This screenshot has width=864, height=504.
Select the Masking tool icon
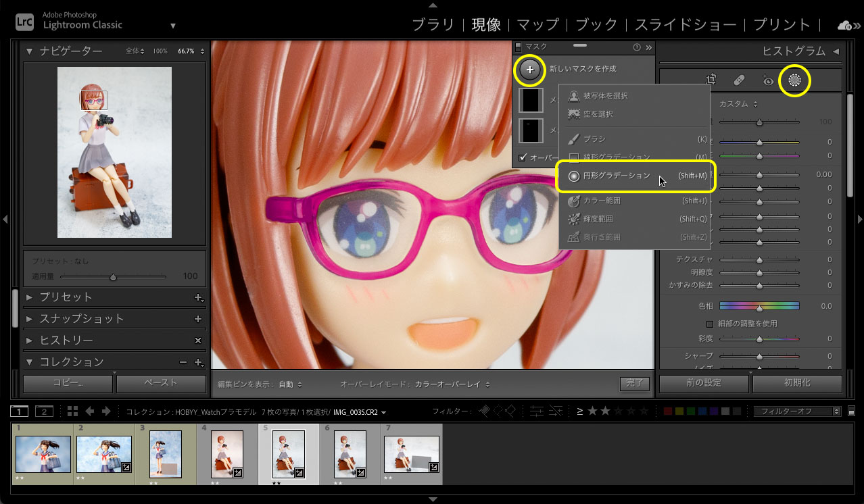[x=794, y=80]
